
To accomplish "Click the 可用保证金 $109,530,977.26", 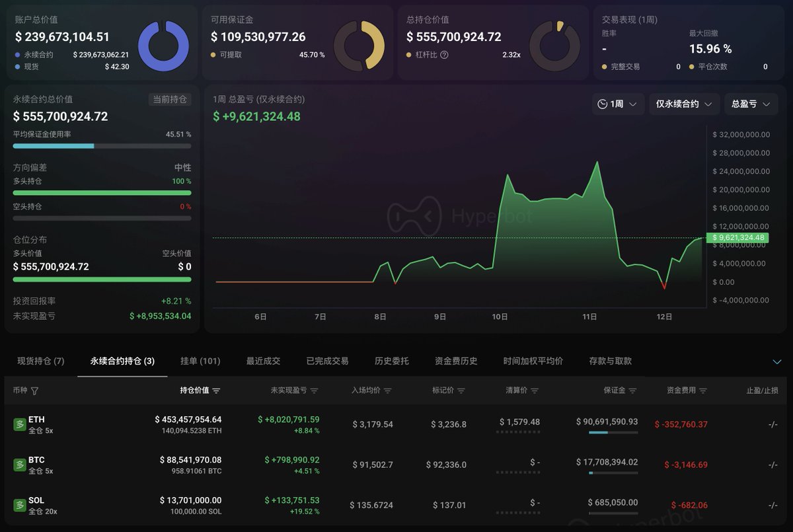I will pyautogui.click(x=258, y=37).
